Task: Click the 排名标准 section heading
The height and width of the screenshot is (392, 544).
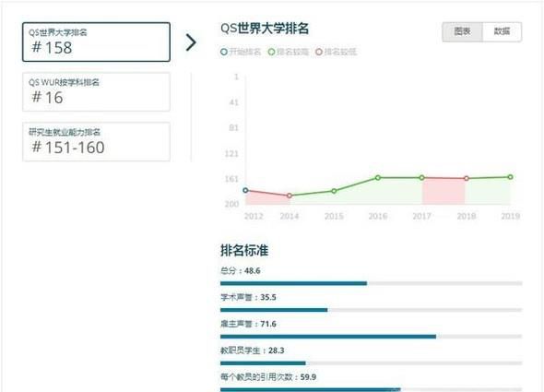Action: [x=244, y=250]
